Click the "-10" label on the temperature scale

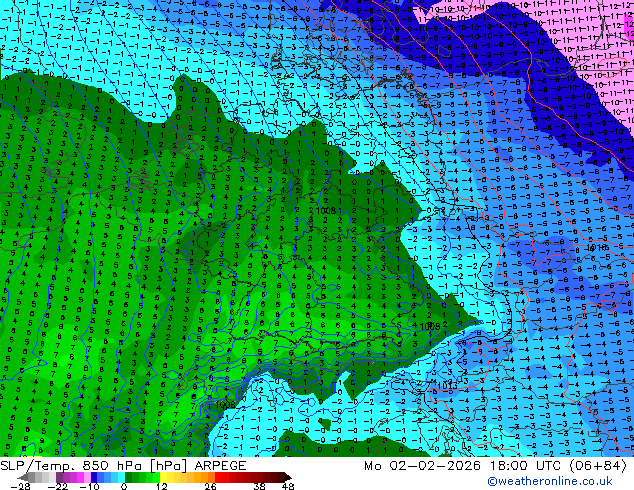[89, 486]
